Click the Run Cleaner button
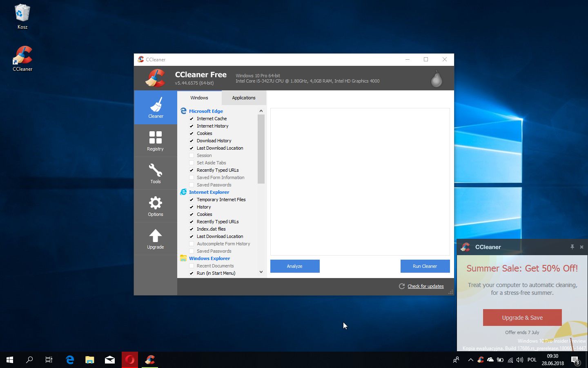 click(x=425, y=266)
